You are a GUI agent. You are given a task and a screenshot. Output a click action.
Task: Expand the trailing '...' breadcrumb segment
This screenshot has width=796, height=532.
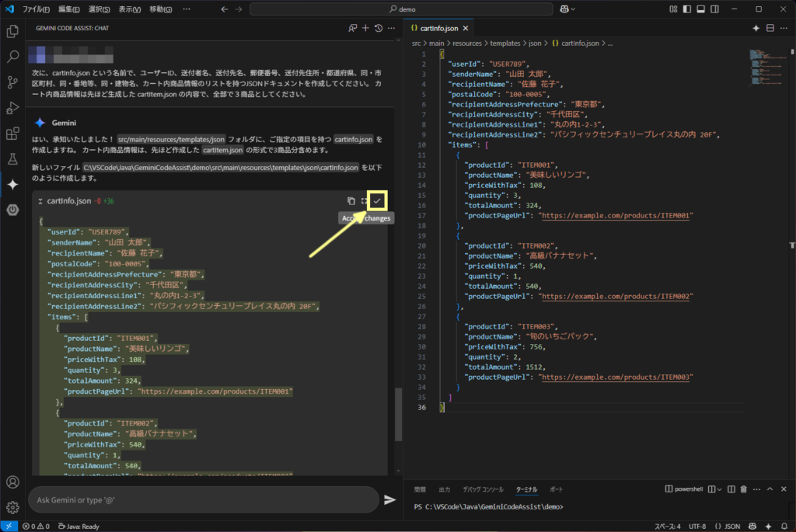pyautogui.click(x=610, y=43)
